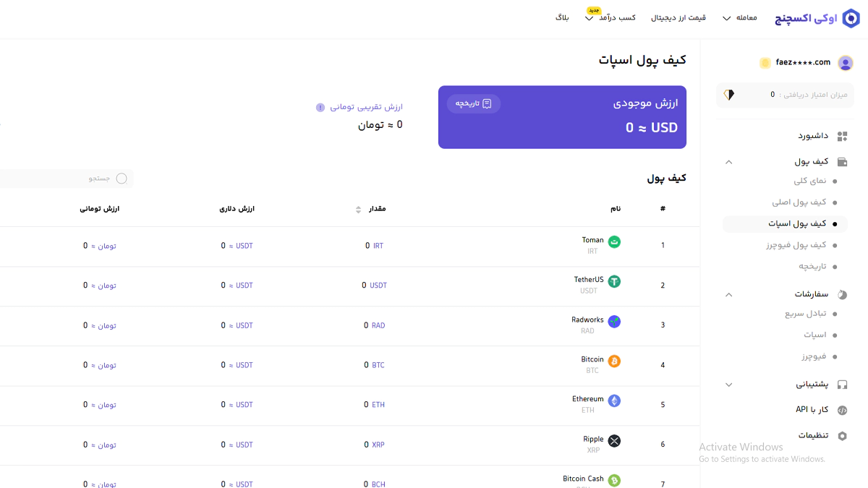Click the Ethereum coin icon
Image resolution: width=868 pixels, height=488 pixels.
click(x=614, y=401)
